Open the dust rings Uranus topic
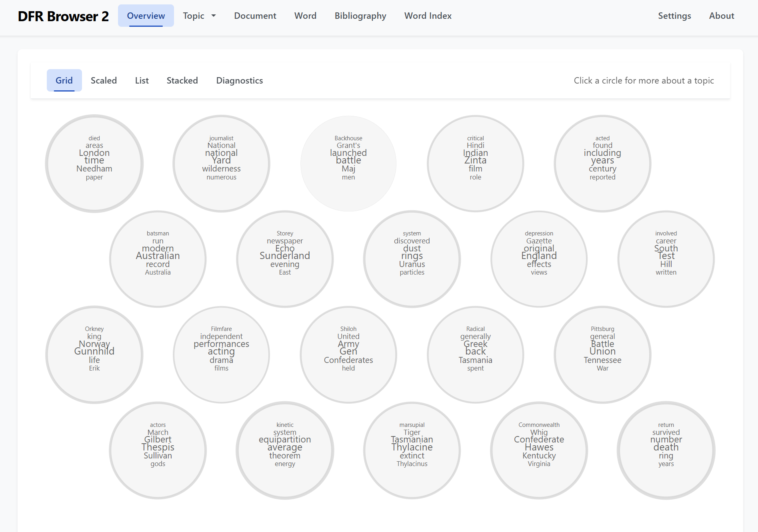The image size is (758, 532). 412,259
